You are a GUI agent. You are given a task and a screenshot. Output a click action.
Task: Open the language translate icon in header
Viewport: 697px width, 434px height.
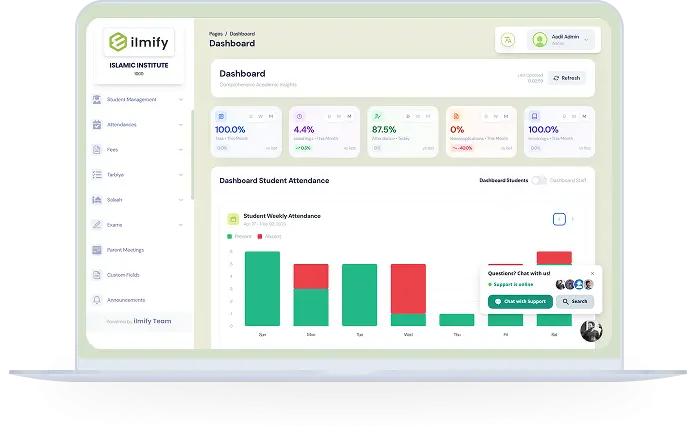pos(508,40)
